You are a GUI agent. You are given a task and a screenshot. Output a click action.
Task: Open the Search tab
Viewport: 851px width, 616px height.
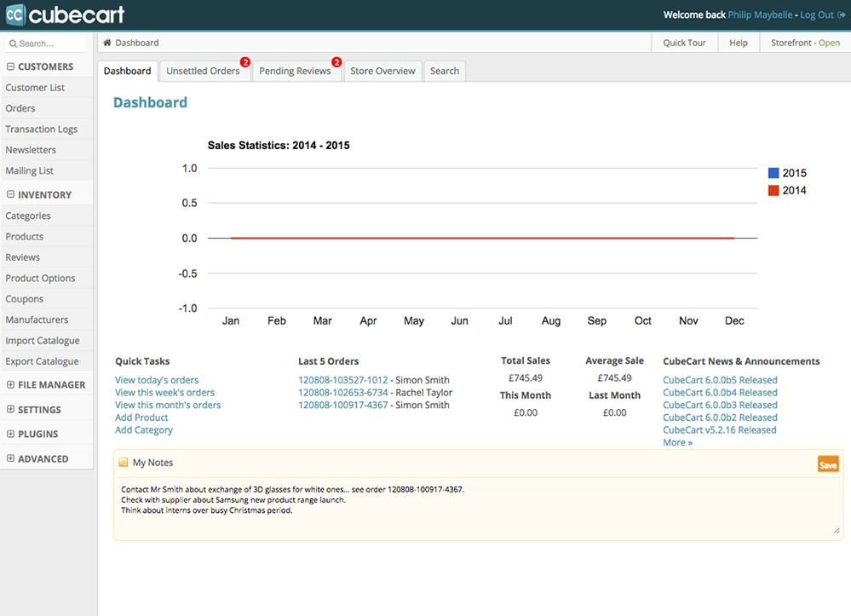tap(444, 72)
